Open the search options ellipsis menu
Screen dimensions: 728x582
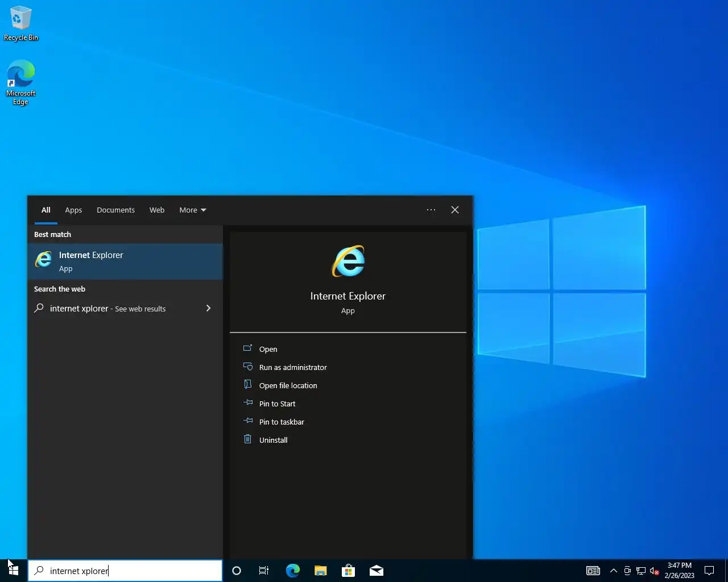431,210
